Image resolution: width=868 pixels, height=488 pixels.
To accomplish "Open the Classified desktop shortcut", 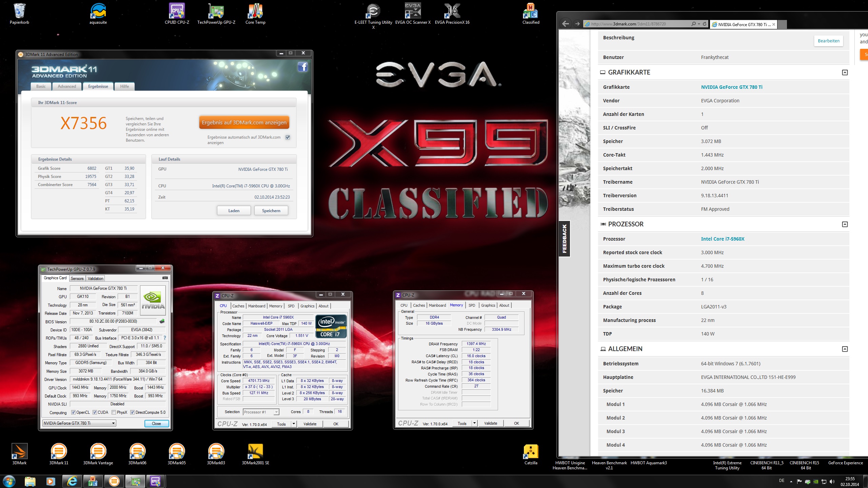I will pos(531,14).
